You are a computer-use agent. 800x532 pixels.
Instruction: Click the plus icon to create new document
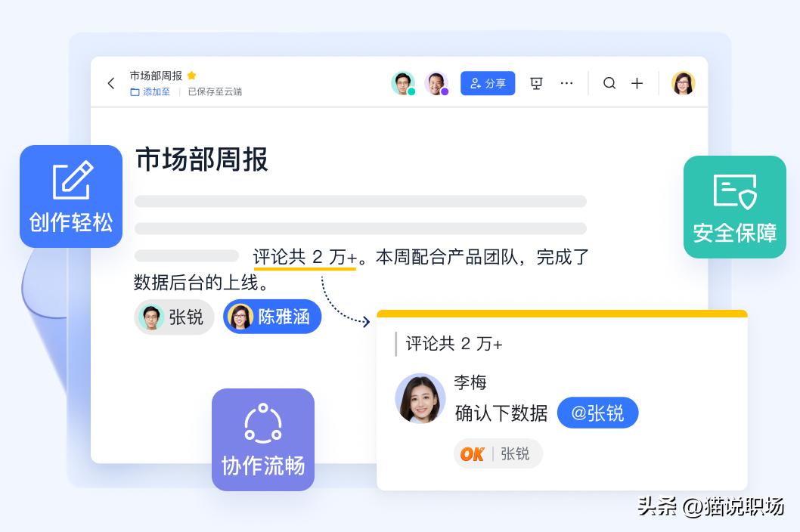[637, 83]
